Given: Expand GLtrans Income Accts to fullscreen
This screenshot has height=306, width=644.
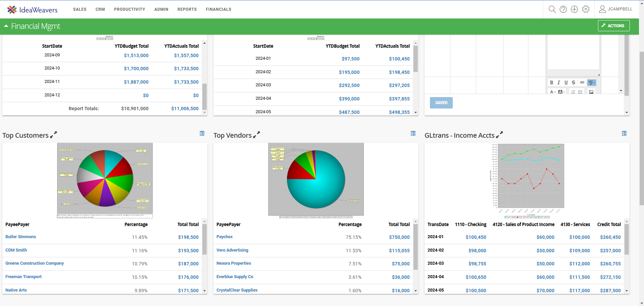Looking at the screenshot, I should pos(499,135).
